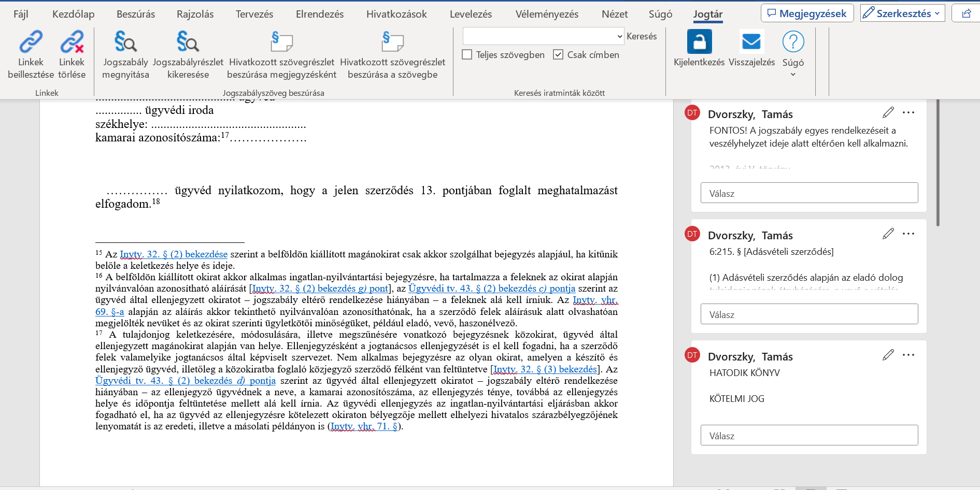
Task: Click the Megjegyzések button
Action: [x=806, y=13]
